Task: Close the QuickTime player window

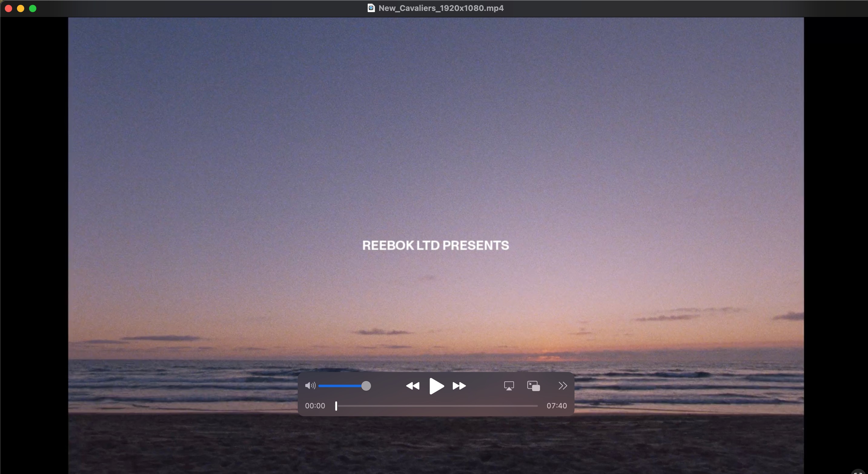Action: (8, 8)
